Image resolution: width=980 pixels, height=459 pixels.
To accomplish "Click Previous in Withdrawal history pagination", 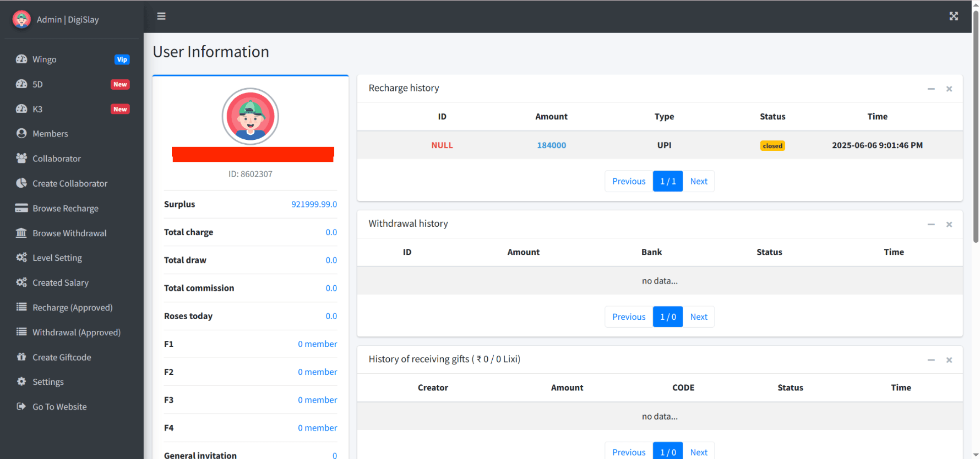I will (x=629, y=317).
